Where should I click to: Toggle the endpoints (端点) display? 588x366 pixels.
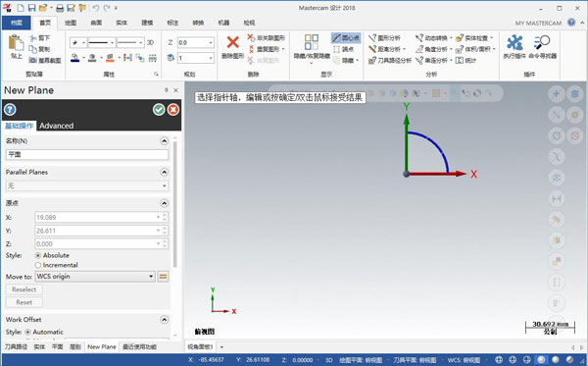344,49
